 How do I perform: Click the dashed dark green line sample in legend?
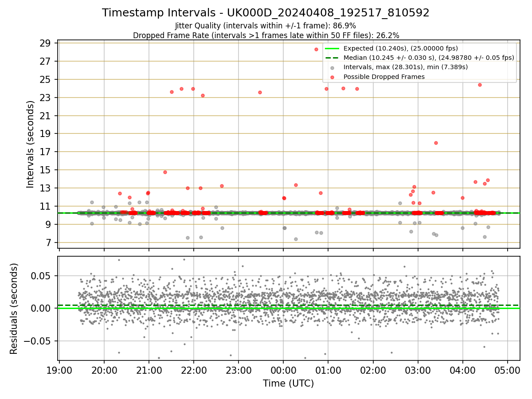332,58
